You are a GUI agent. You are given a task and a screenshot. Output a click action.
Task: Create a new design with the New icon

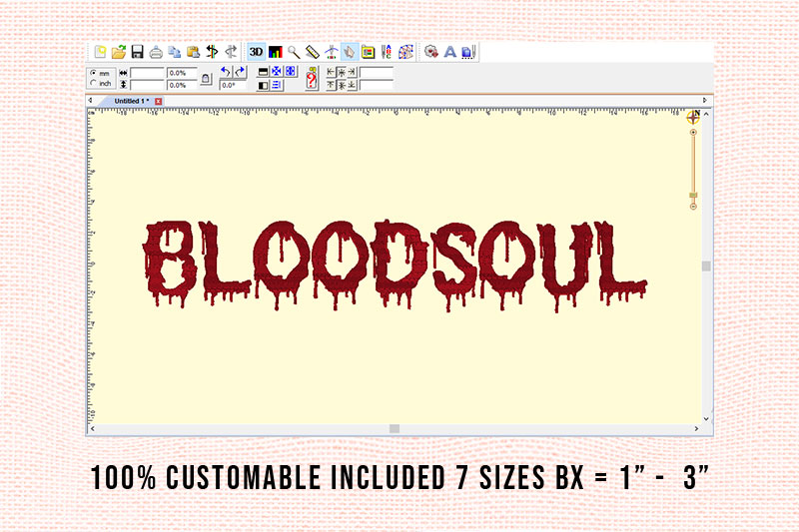pos(100,52)
